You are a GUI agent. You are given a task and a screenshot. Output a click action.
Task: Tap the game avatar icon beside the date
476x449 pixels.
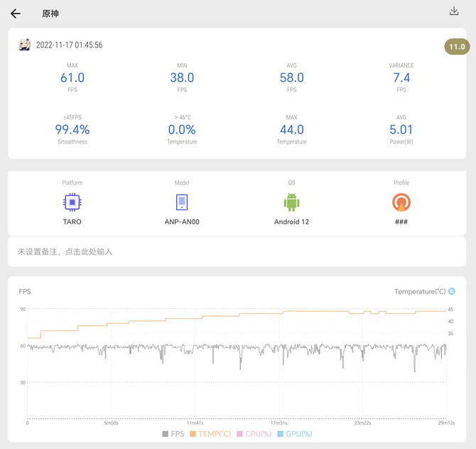pyautogui.click(x=25, y=45)
